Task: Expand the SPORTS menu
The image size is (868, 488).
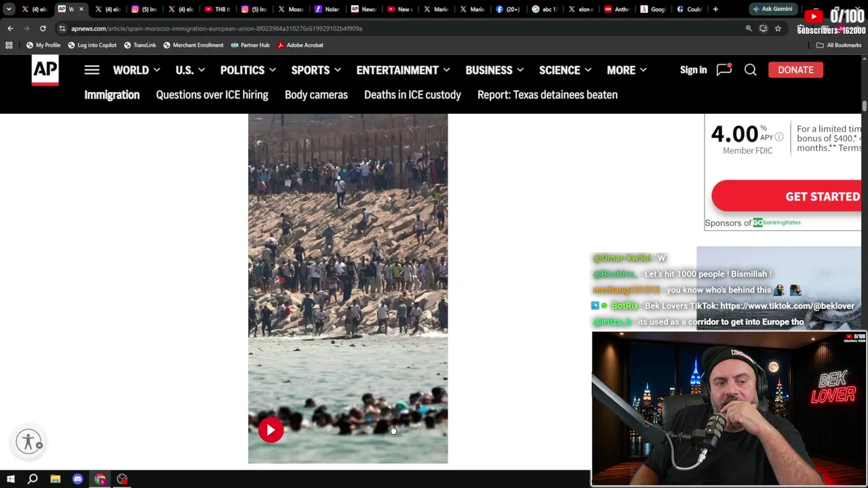Action: tap(316, 70)
